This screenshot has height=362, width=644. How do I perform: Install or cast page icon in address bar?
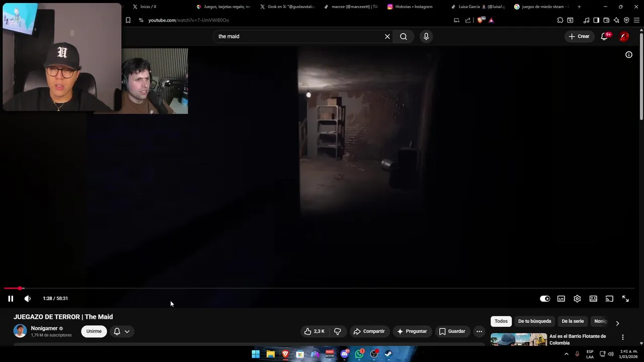pos(456,20)
